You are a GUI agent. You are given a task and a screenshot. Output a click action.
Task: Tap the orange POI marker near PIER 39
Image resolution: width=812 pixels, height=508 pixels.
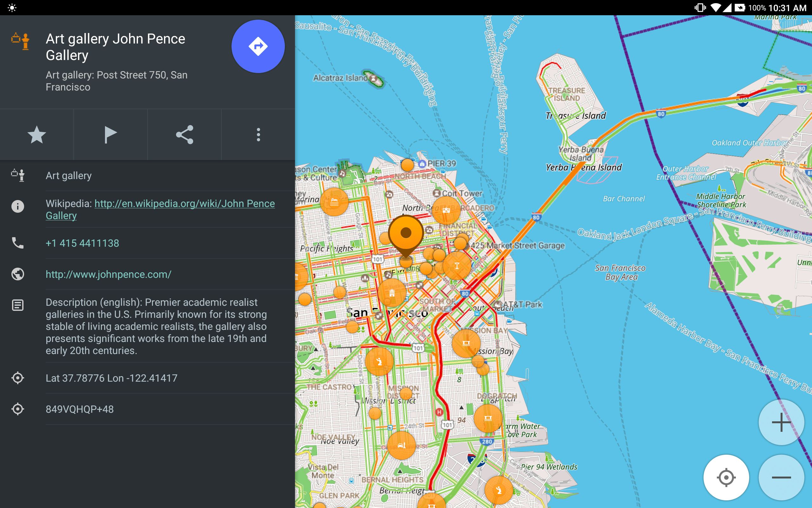(407, 165)
